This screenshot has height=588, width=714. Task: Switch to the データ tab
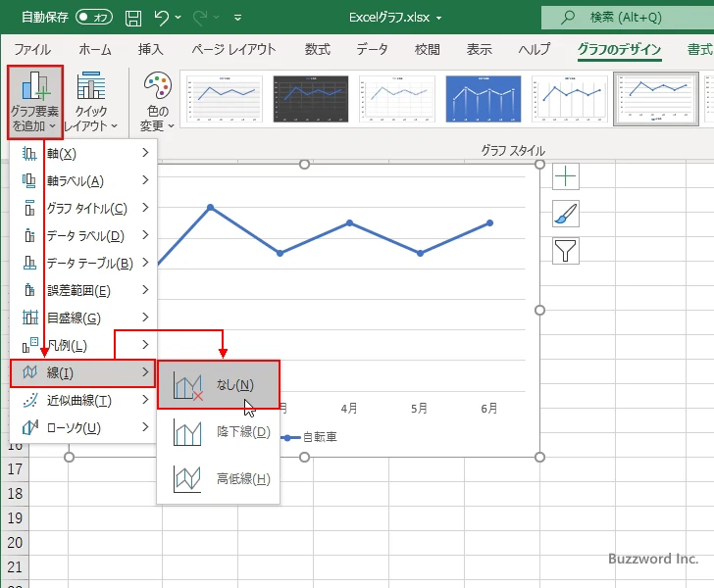click(x=372, y=49)
